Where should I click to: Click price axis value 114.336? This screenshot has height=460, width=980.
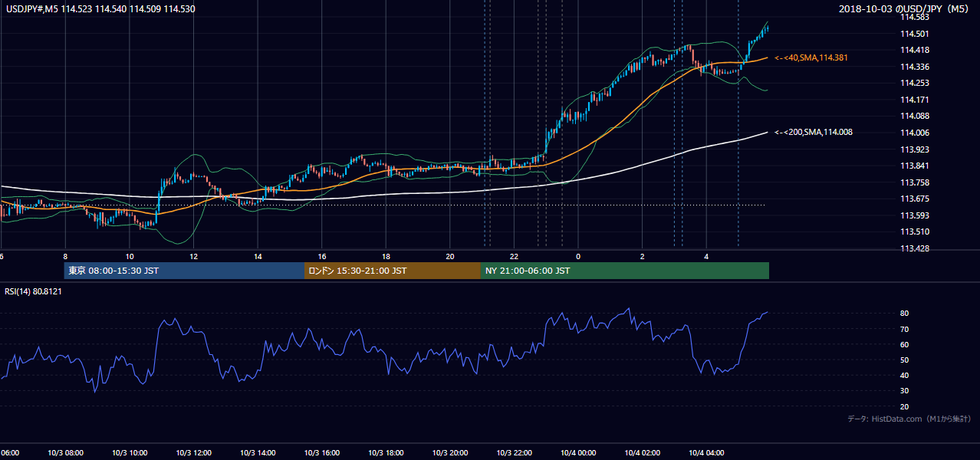[x=915, y=67]
